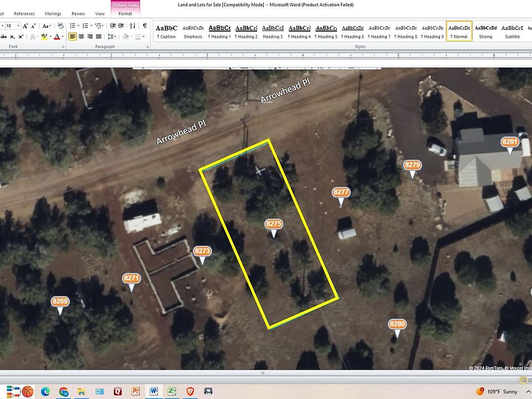Open the Numbering dropdown arrow

(91, 26)
